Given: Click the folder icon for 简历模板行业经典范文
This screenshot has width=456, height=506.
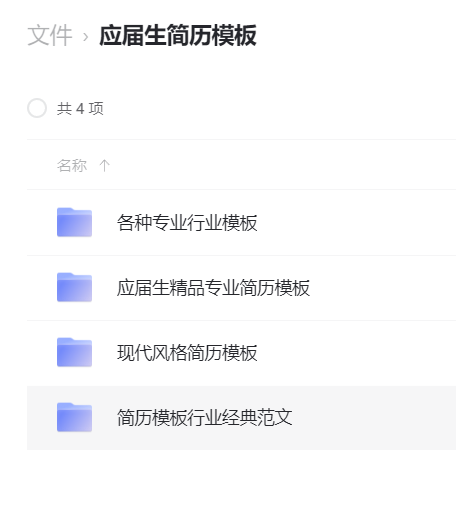Looking at the screenshot, I should point(74,417).
